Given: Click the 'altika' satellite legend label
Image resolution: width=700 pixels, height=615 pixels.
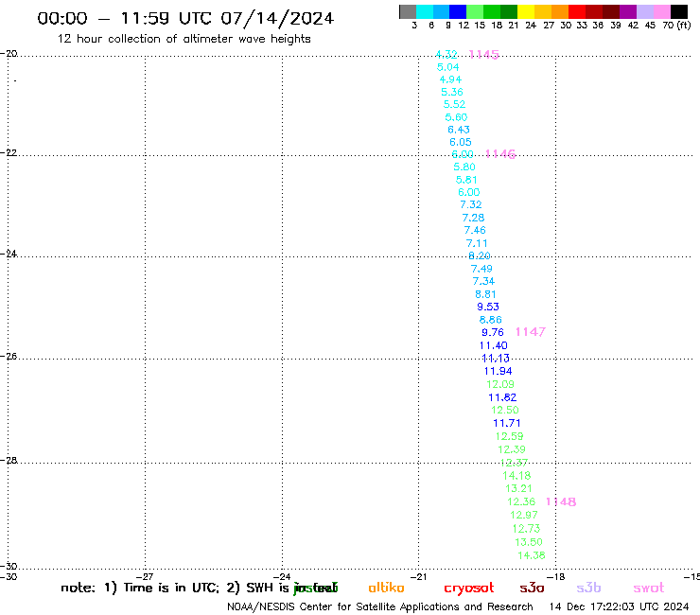Looking at the screenshot, I should point(386,588).
